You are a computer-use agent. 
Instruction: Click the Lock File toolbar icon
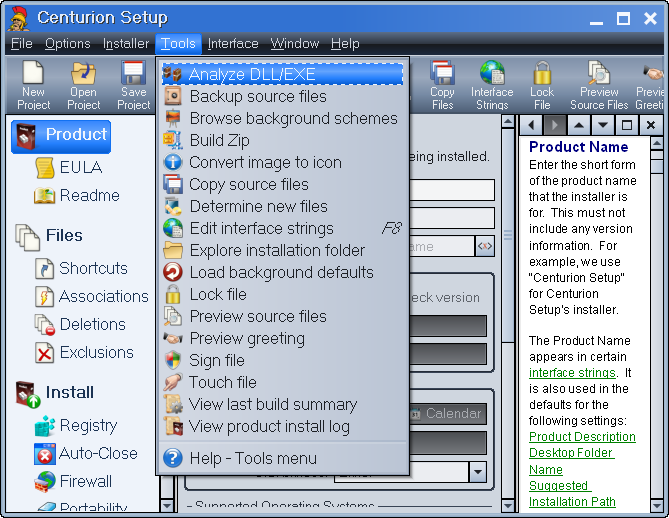pos(542,85)
